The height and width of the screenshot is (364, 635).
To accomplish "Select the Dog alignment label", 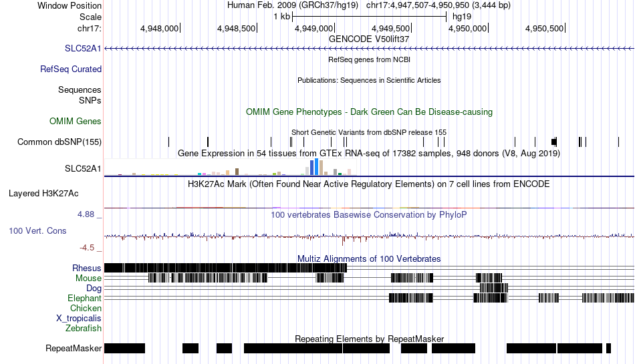I will coord(94,289).
